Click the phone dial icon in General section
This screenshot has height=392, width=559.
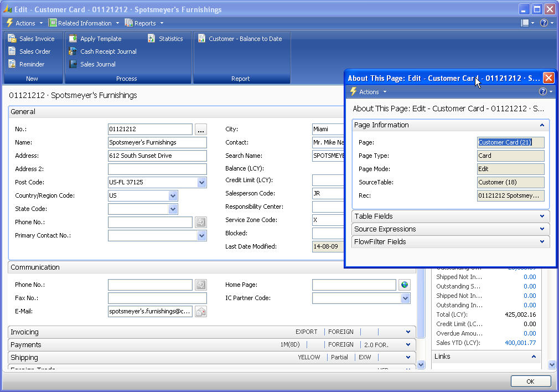(x=201, y=222)
